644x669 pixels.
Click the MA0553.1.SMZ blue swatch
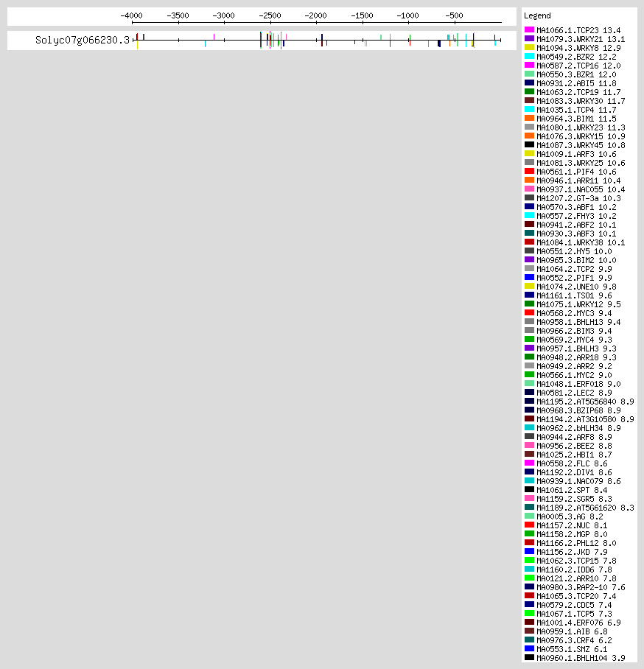[x=529, y=649]
